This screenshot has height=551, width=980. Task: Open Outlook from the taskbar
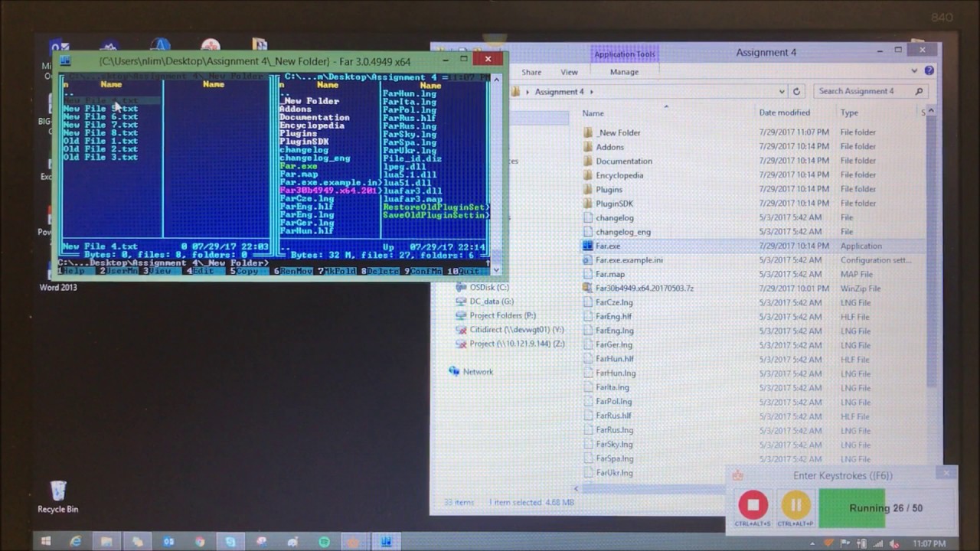tap(168, 542)
